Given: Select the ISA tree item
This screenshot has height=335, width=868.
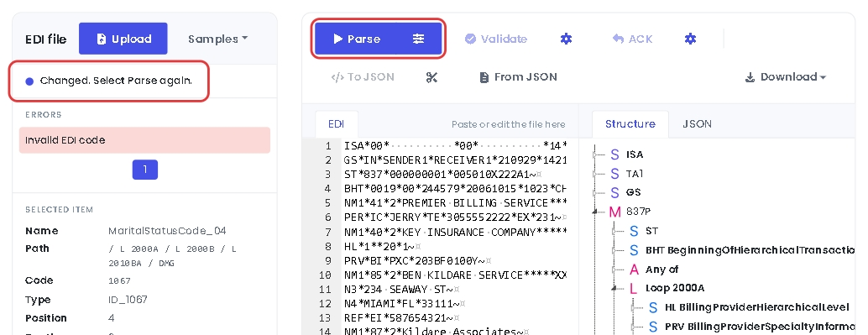Looking at the screenshot, I should coord(635,154).
